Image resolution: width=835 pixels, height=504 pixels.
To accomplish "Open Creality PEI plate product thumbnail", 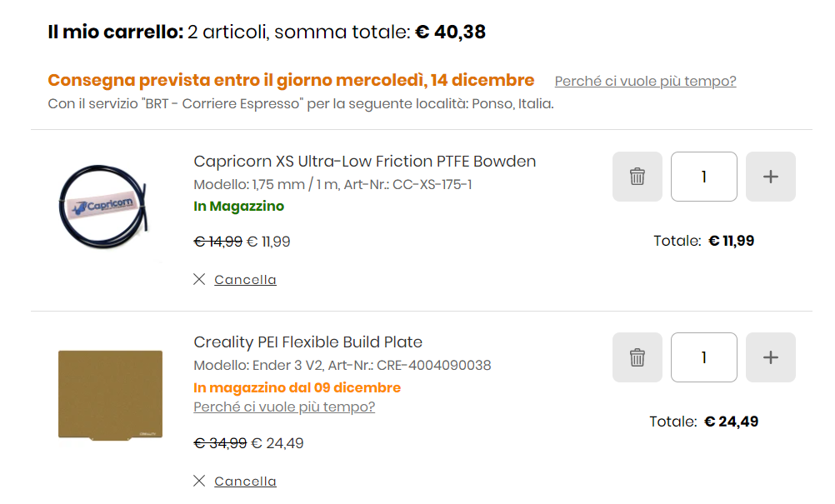I will tap(110, 396).
